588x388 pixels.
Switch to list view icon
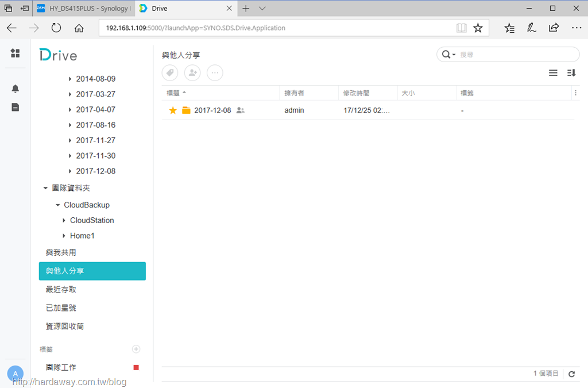[553, 73]
